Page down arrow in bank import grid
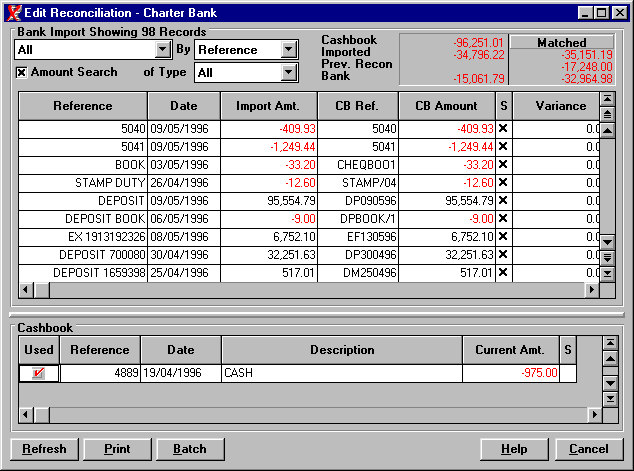 (607, 258)
